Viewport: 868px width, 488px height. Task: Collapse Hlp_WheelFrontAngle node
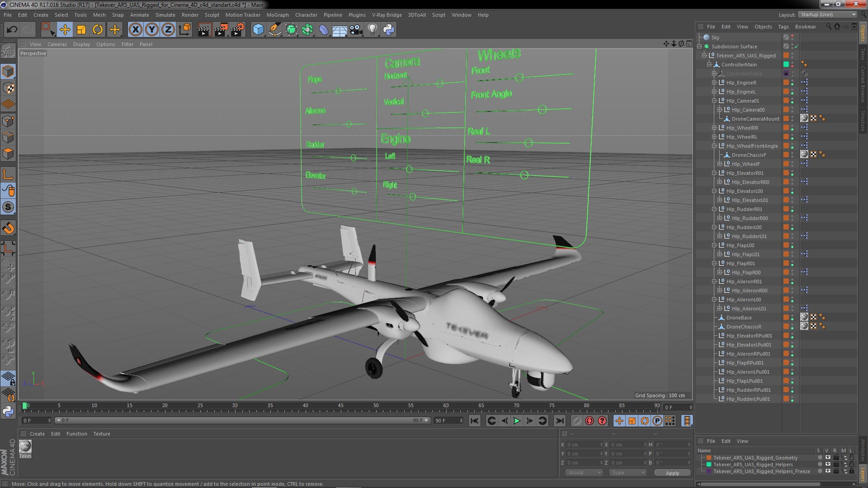click(x=714, y=146)
